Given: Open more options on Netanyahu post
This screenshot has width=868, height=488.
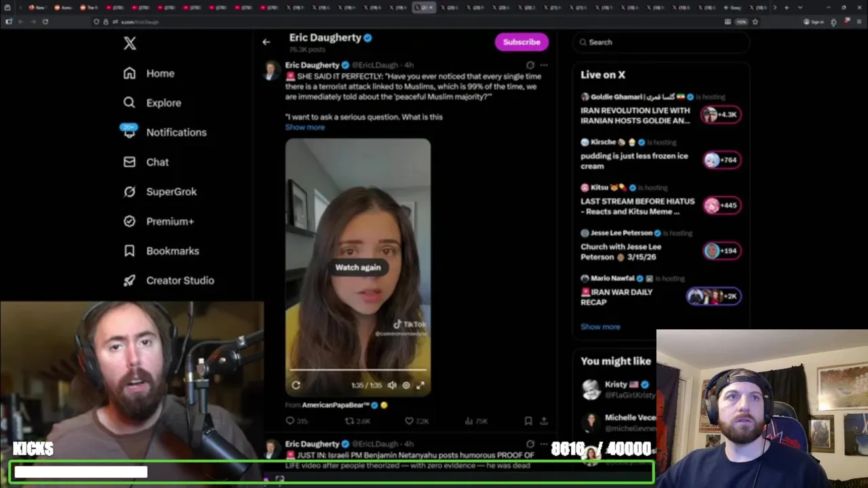Looking at the screenshot, I should click(544, 444).
